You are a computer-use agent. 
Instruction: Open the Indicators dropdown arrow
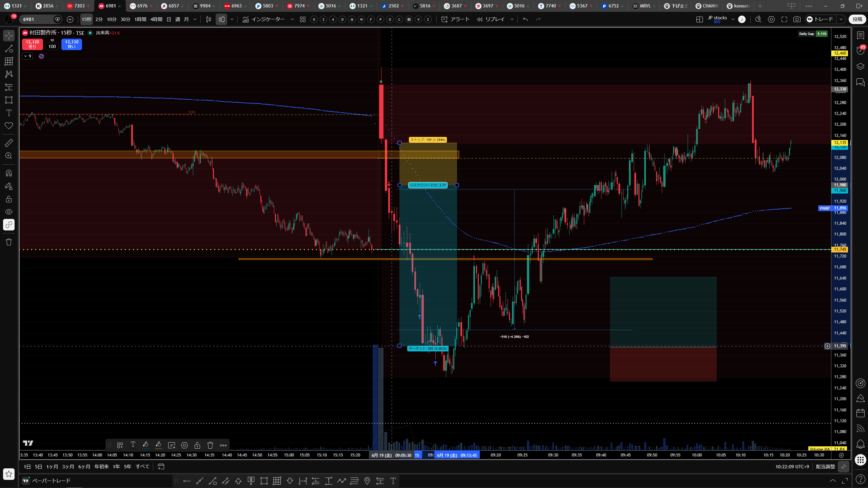coord(292,19)
